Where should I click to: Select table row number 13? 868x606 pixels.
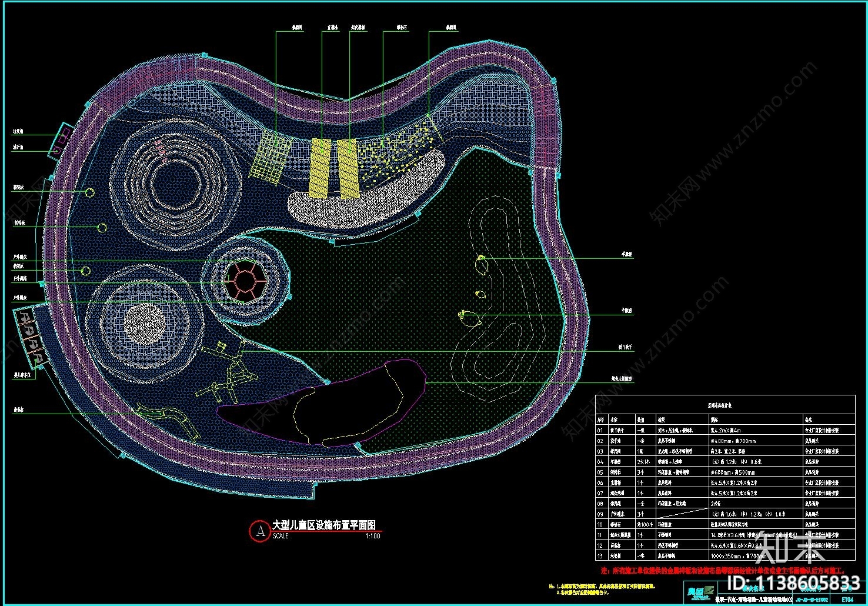click(600, 556)
